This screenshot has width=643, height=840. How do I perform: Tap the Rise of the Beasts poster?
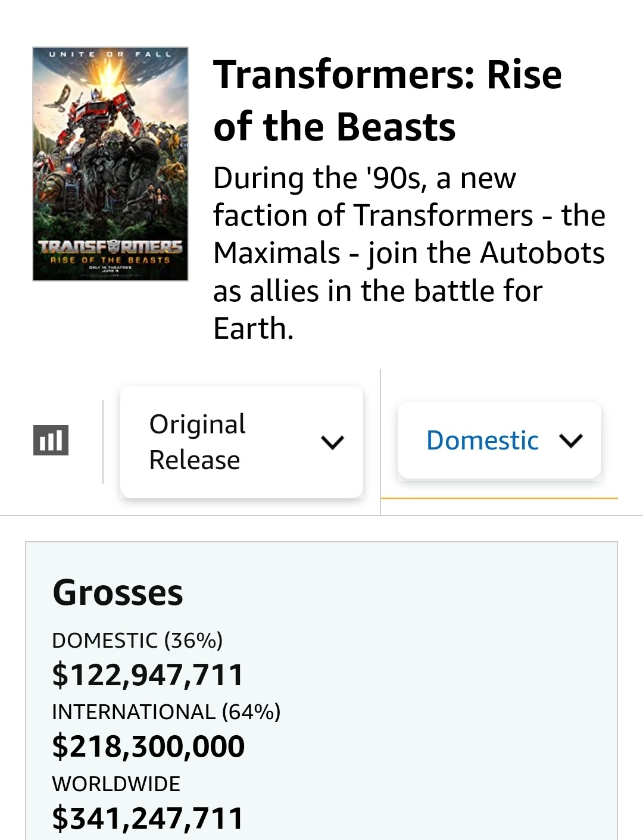coord(110,164)
